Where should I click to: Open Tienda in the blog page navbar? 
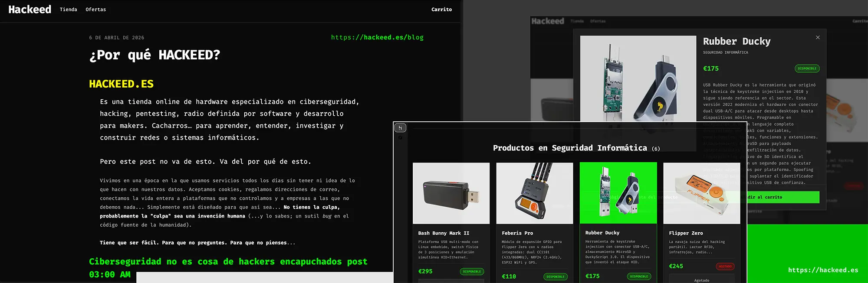(68, 10)
